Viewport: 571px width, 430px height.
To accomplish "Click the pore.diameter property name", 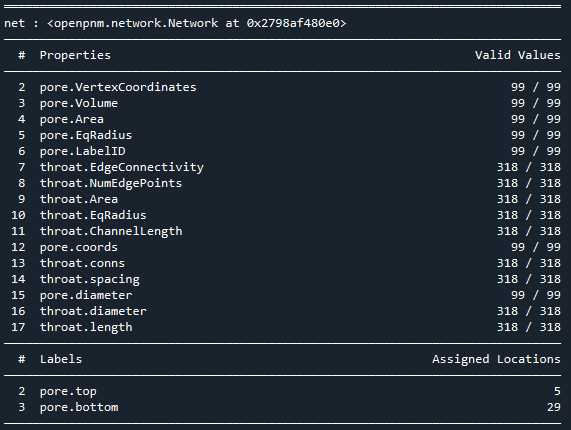I will pos(86,295).
